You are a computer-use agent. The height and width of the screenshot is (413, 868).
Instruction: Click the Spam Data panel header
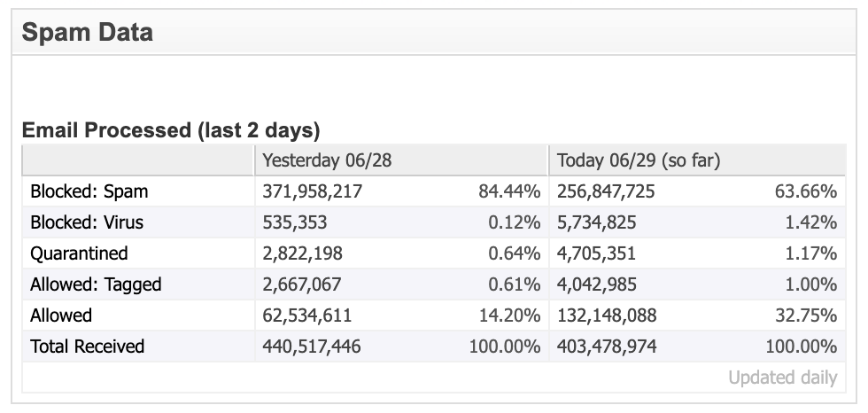click(x=433, y=32)
